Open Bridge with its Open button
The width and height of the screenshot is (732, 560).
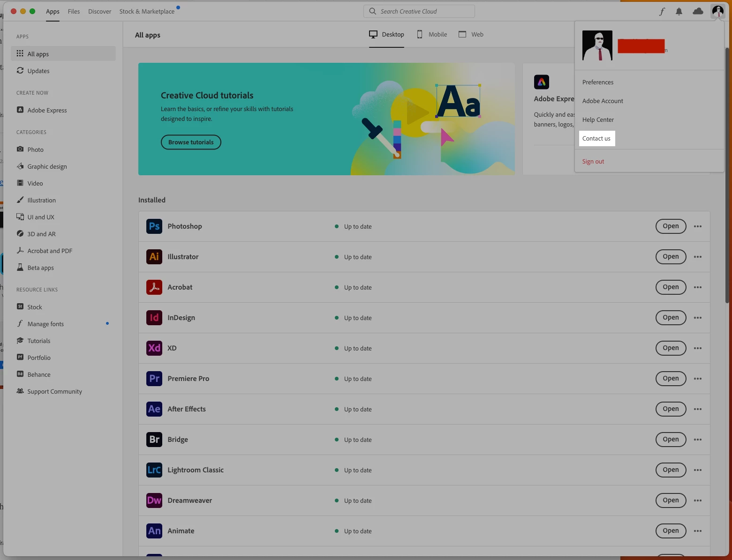click(671, 439)
